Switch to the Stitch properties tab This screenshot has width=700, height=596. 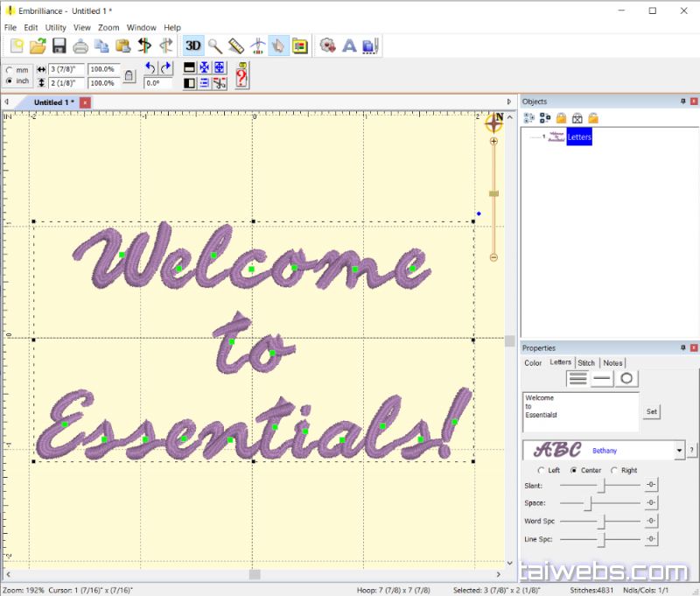coord(586,362)
